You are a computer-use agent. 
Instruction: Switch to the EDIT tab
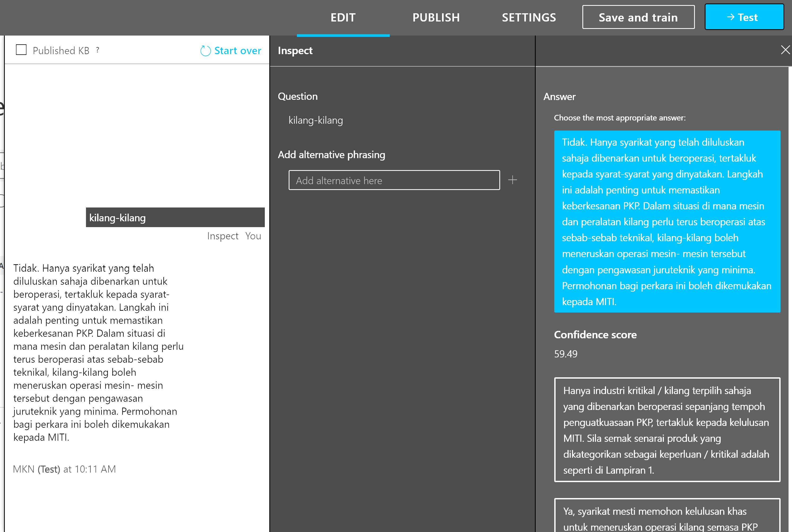[x=343, y=18]
